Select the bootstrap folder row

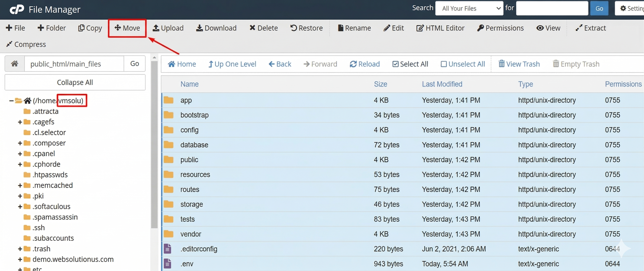point(402,115)
